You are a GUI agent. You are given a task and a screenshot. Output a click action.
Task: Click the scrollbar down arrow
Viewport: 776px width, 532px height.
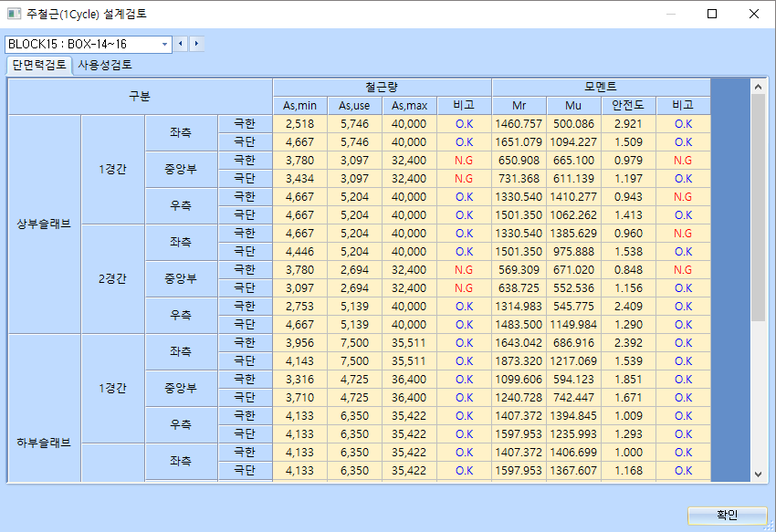coord(758,475)
